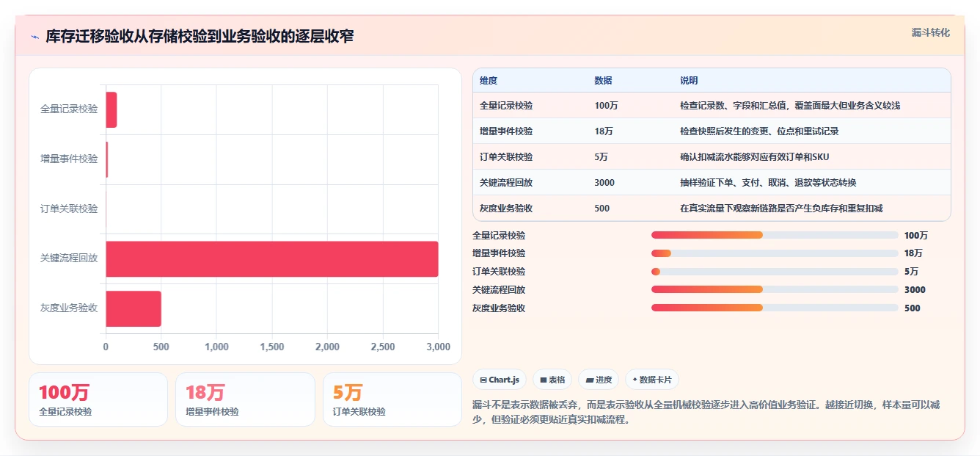This screenshot has height=456, width=980.
Task: Click the lightning icon beside the title
Action: pyautogui.click(x=35, y=37)
